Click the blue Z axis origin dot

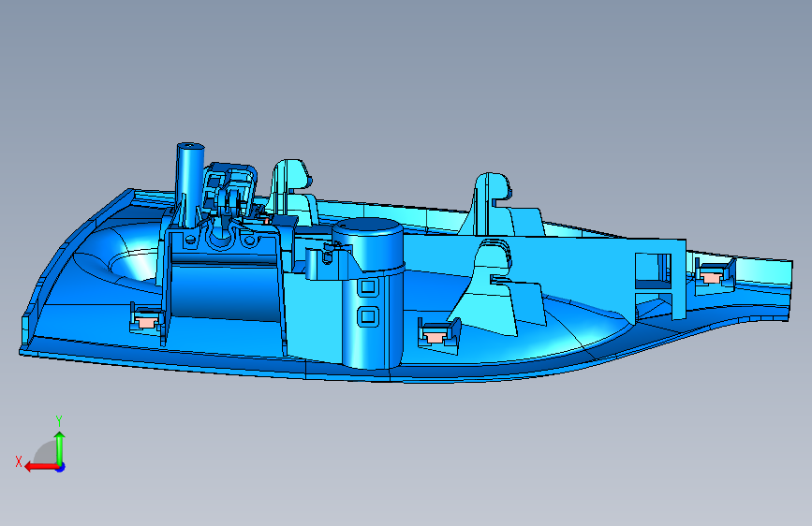coord(61,467)
